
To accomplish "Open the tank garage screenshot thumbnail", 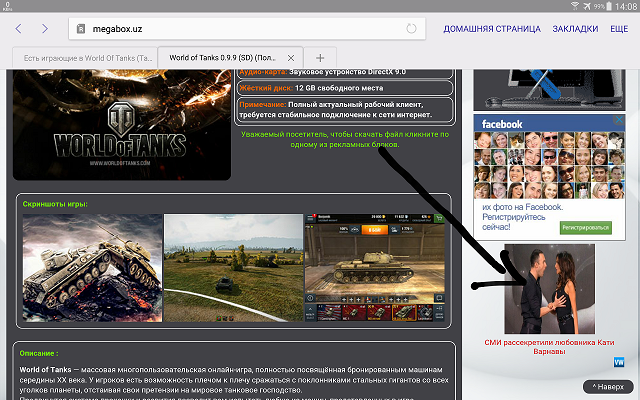I will point(374,268).
